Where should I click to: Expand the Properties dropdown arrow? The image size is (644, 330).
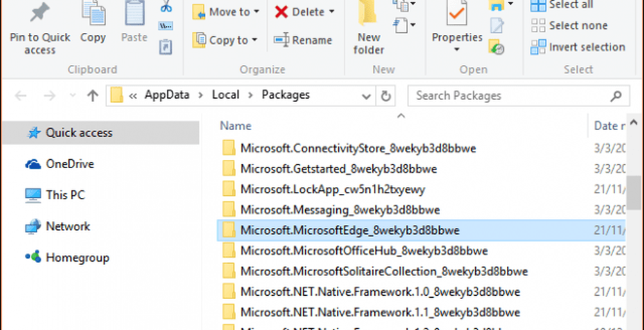[457, 50]
